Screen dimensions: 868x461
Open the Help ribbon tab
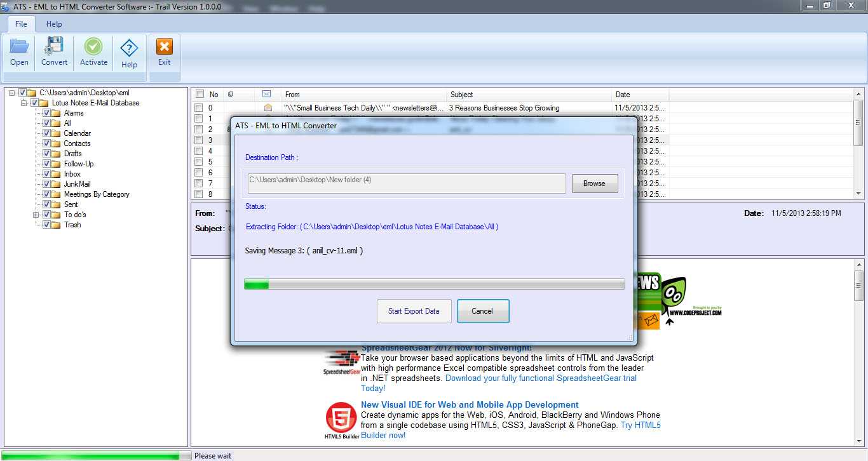tap(54, 23)
